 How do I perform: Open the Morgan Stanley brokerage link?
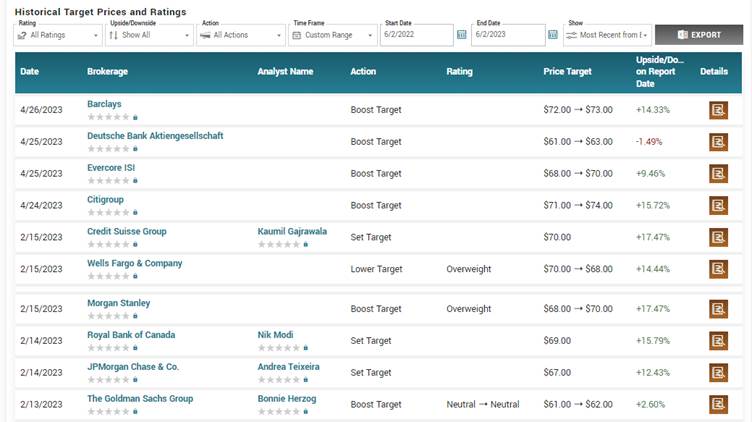pyautogui.click(x=118, y=303)
